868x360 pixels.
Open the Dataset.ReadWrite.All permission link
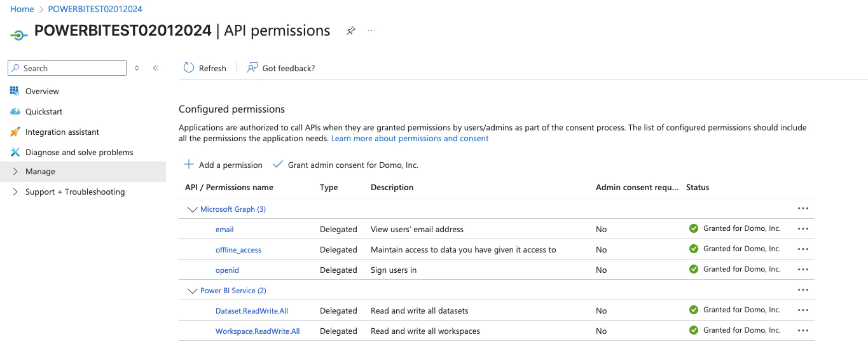[x=252, y=311]
